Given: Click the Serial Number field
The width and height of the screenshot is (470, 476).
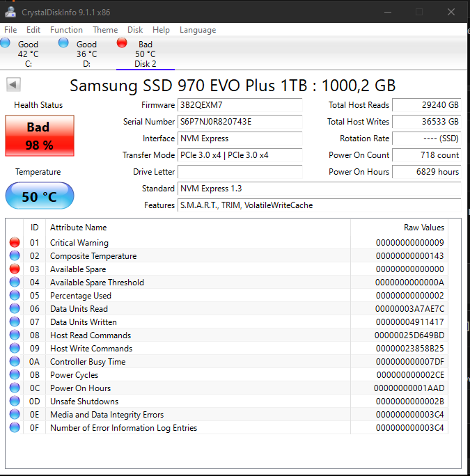Looking at the screenshot, I should pyautogui.click(x=240, y=122).
